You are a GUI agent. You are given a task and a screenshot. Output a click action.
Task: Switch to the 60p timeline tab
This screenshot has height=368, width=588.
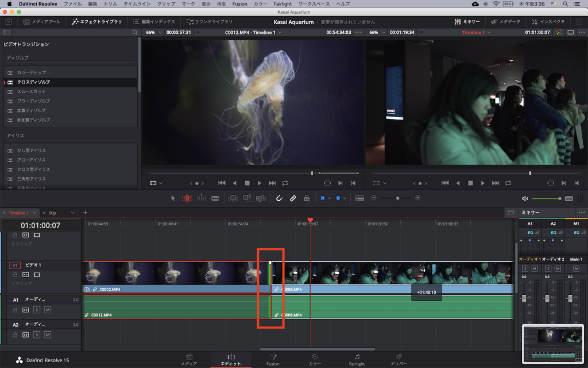pyautogui.click(x=52, y=213)
